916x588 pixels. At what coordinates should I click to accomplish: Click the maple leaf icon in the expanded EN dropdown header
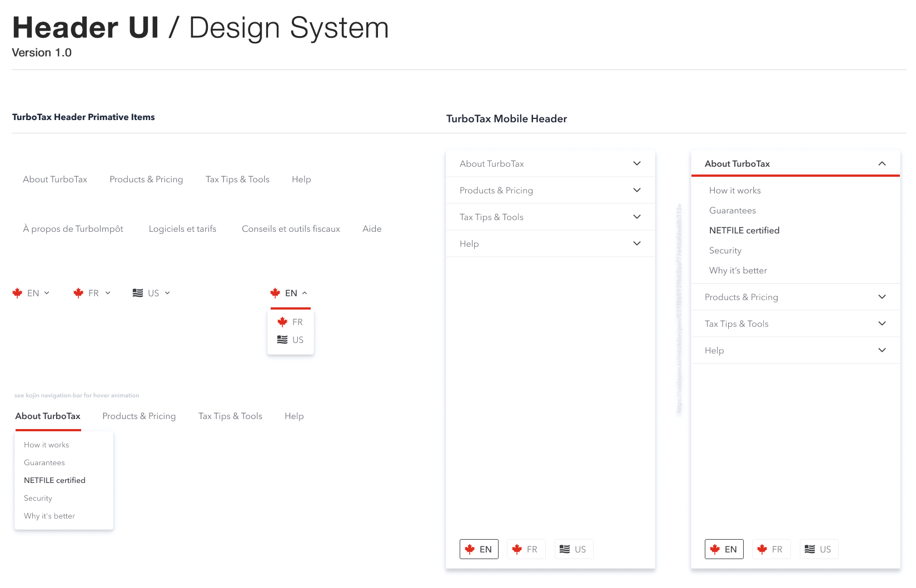(x=275, y=293)
